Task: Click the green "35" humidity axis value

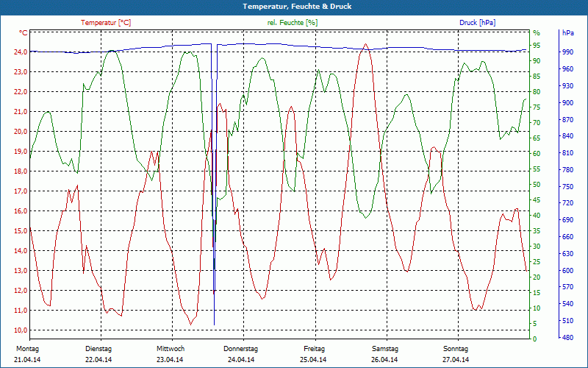Action: 537,231
